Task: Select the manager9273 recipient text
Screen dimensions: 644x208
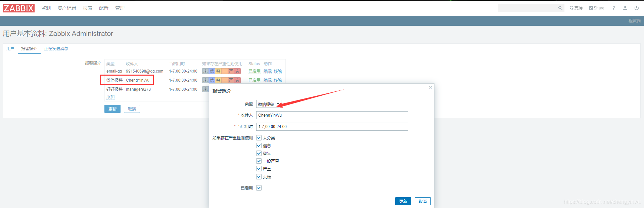Action: click(x=138, y=89)
